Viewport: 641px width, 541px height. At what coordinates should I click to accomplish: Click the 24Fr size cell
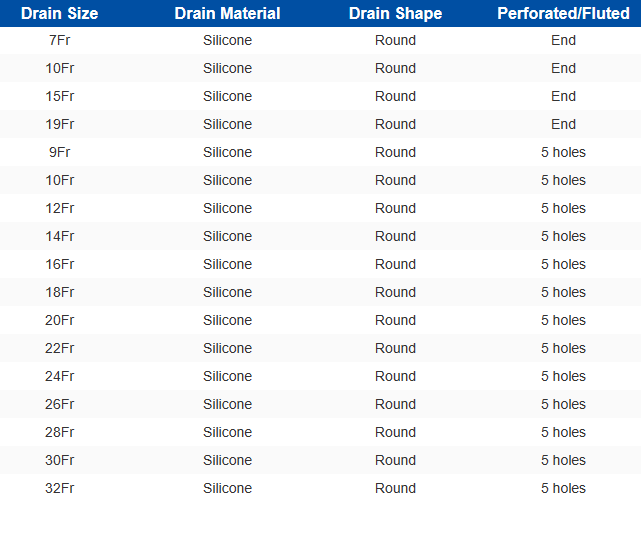(60, 376)
